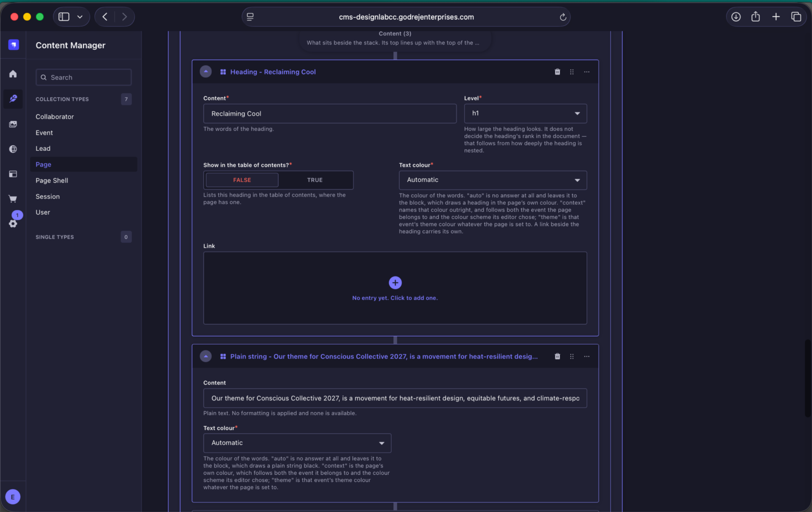Screen dimensions: 812x512
Task: Open more options for Plain string block
Action: point(586,356)
